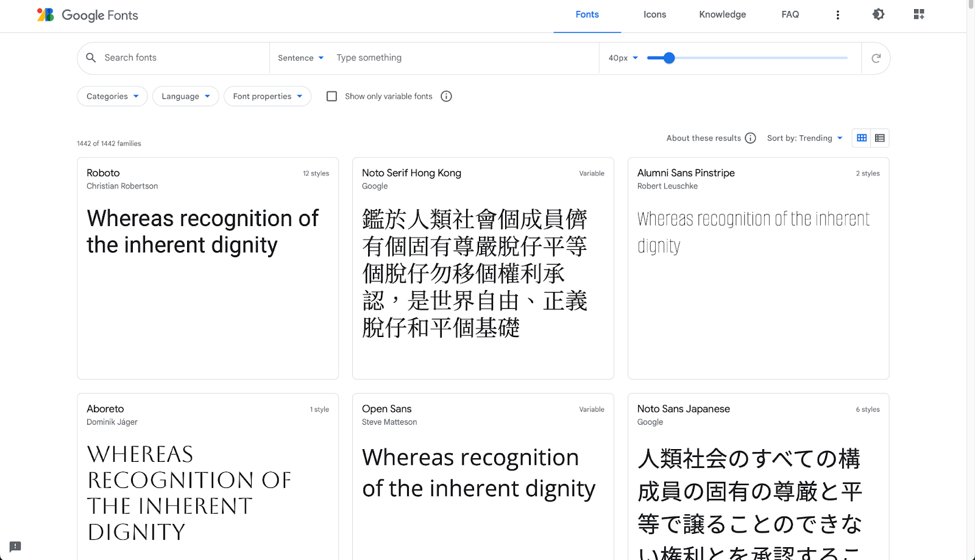
Task: Open the Sort by: Trending dropdown
Action: pyautogui.click(x=805, y=138)
